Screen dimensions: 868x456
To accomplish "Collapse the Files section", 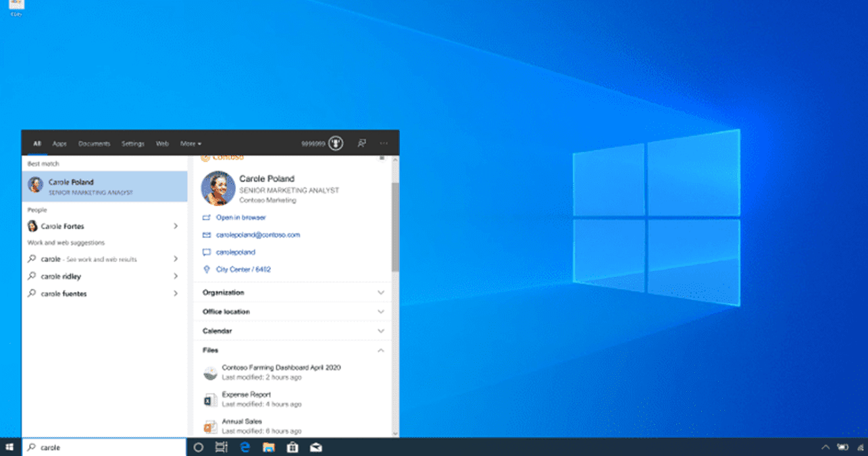I will 381,350.
